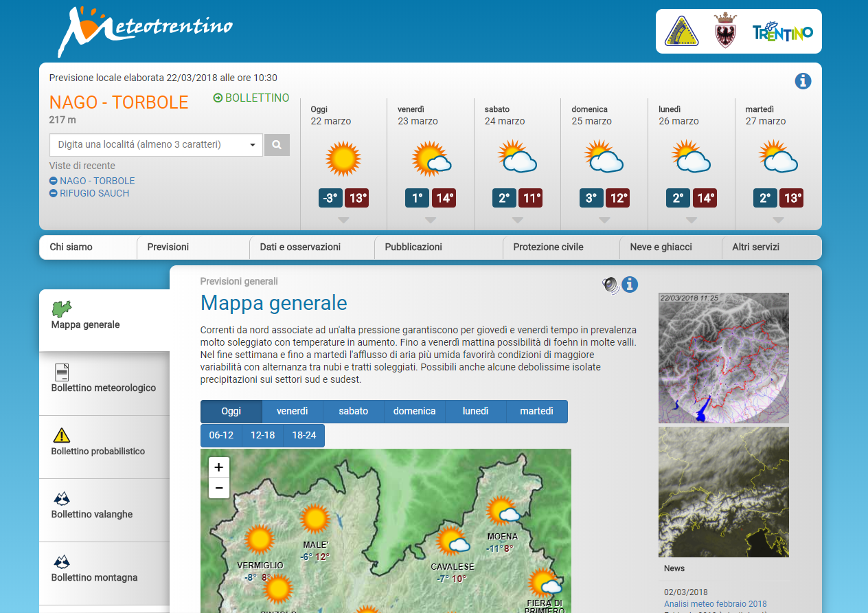Expand details for domenica 25 marzo

point(604,220)
